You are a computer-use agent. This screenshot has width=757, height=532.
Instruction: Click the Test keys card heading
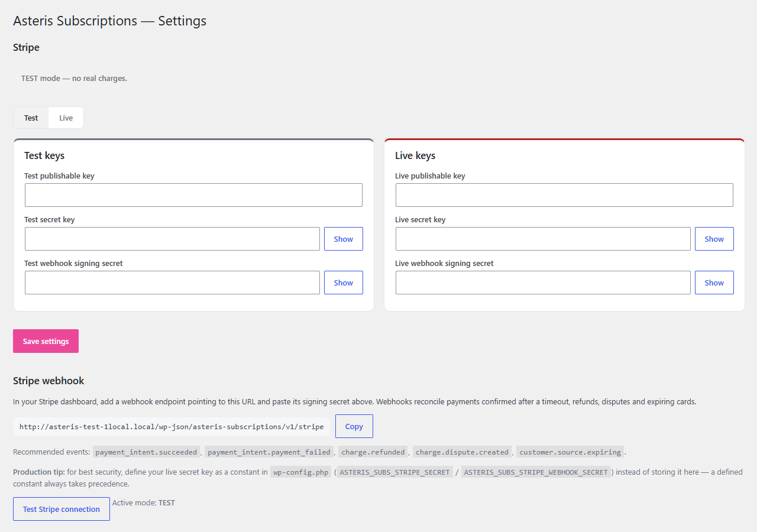coord(44,155)
